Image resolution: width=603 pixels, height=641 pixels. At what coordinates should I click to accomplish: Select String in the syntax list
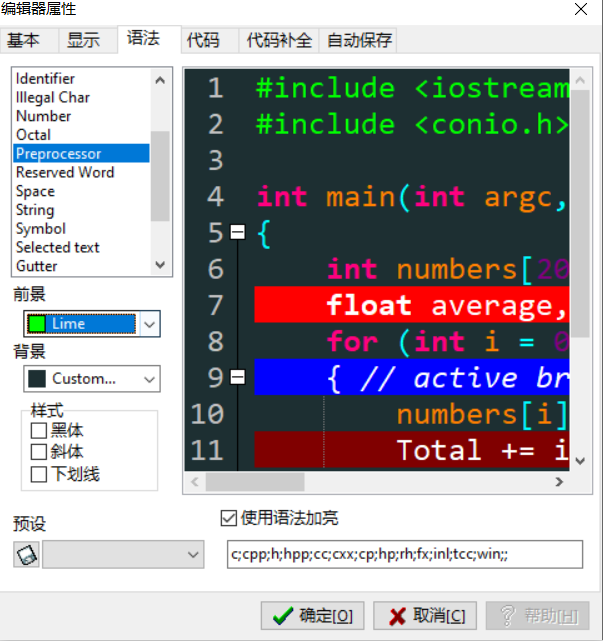click(81, 210)
